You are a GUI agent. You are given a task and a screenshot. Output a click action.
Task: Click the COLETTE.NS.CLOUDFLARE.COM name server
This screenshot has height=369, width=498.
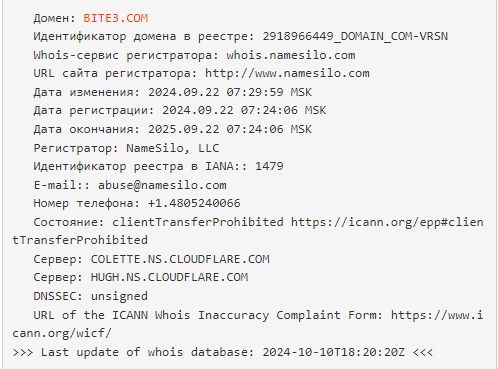pyautogui.click(x=180, y=259)
